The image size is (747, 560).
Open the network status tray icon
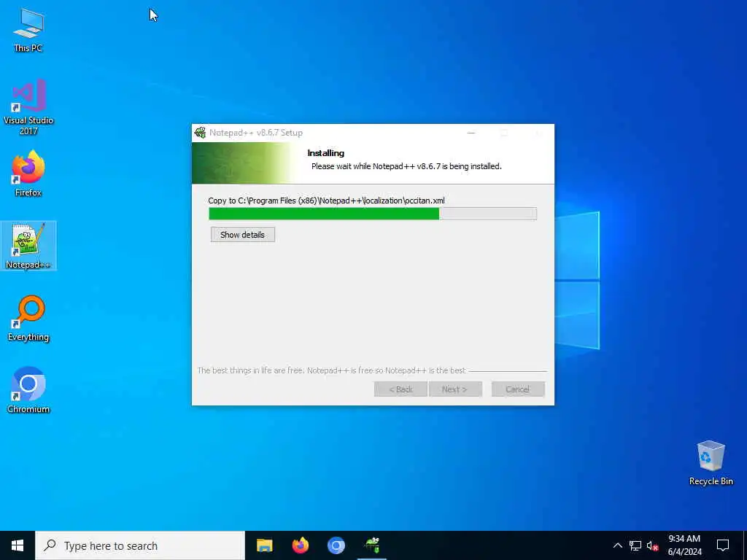pos(635,545)
